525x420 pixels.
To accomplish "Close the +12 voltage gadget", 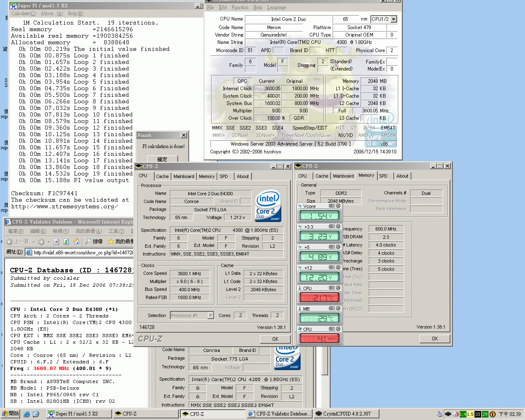I will coord(338,267).
